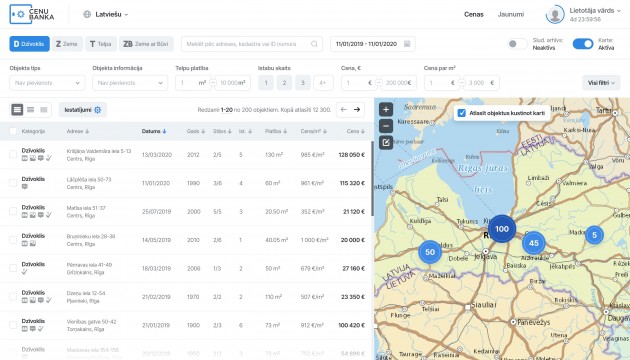Zoom out on the map
The width and height of the screenshot is (630, 360).
pyautogui.click(x=386, y=126)
